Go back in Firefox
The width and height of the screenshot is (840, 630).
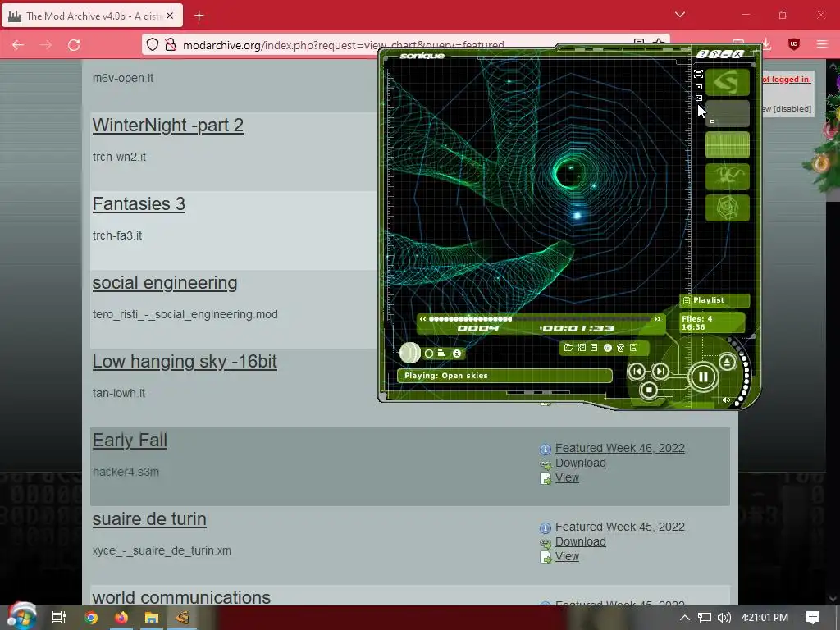[18, 45]
